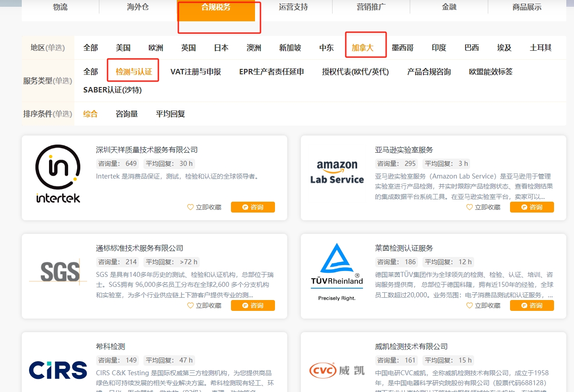Filter region by 欧洲
Screen dimensions: 574x392
pos(156,48)
